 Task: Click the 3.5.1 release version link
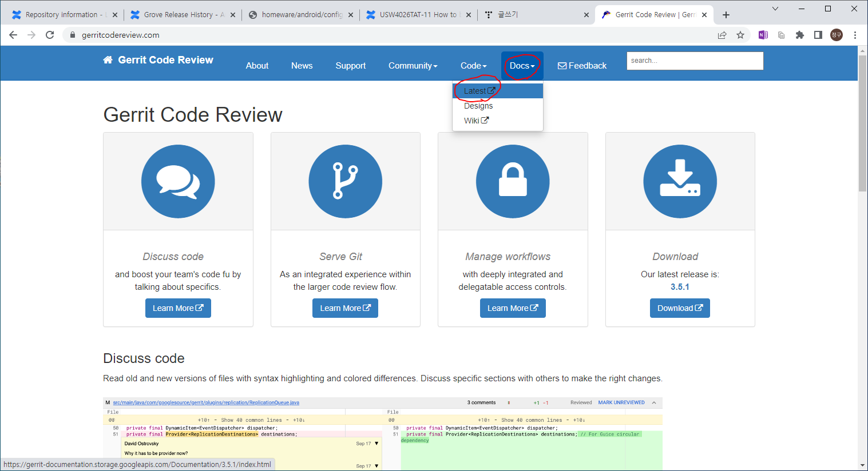point(680,287)
